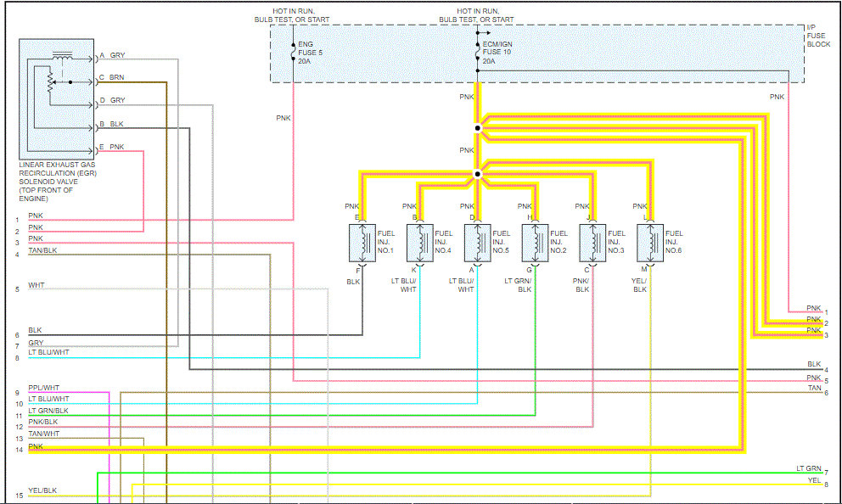This screenshot has width=842, height=504.
Task: Click YEL label at right pin 8
Action: (x=814, y=480)
